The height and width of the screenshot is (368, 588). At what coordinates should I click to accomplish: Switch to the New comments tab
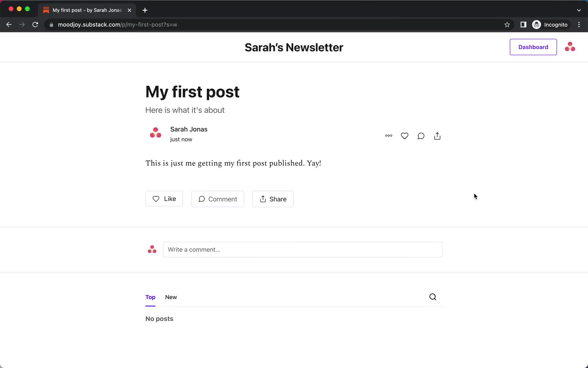[x=171, y=297]
